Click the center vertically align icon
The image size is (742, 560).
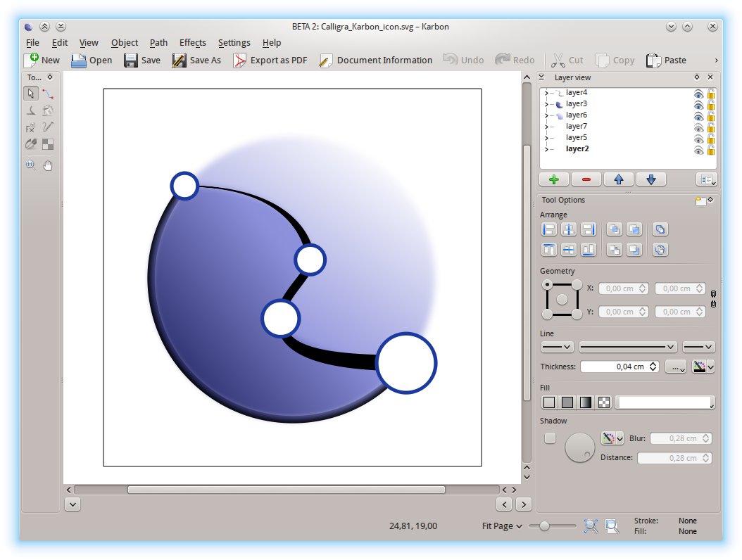click(x=569, y=249)
